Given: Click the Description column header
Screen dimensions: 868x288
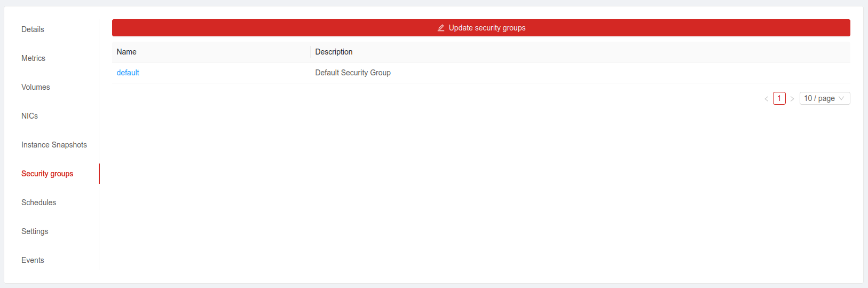Looking at the screenshot, I should tap(334, 52).
